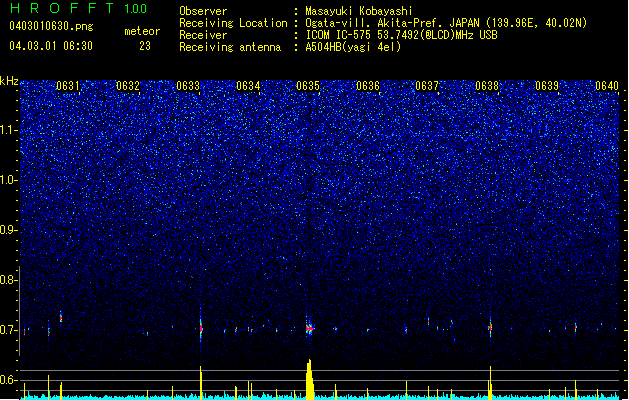This screenshot has height=400, width=629.
Task: Click the Receiving Location label
Action: click(233, 23)
